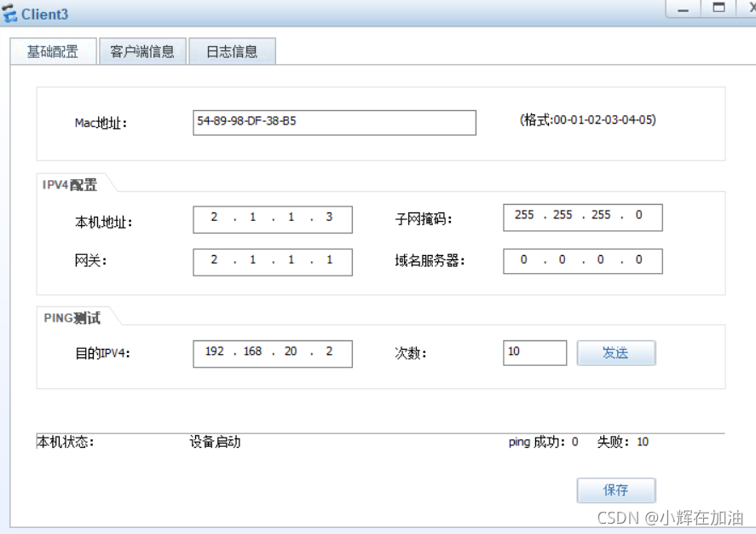Maximize the Client3 window
This screenshot has width=756, height=534.
click(x=718, y=8)
